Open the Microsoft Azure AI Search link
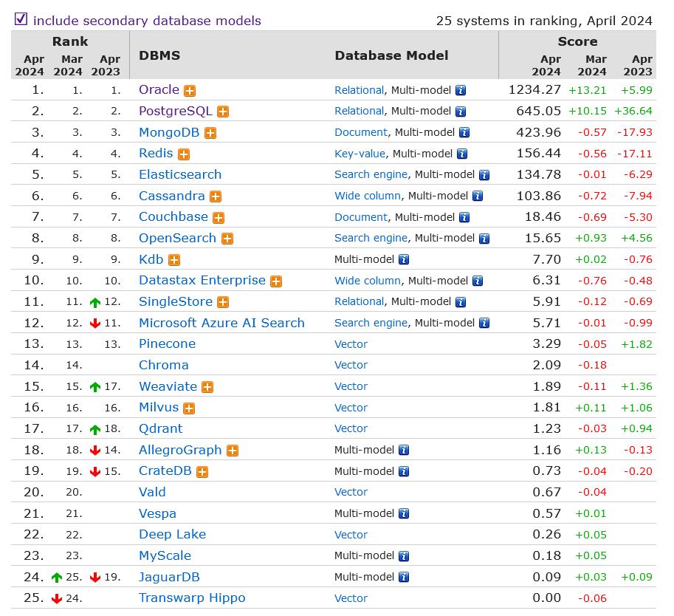Viewport: 674px width, 616px height. 221,323
